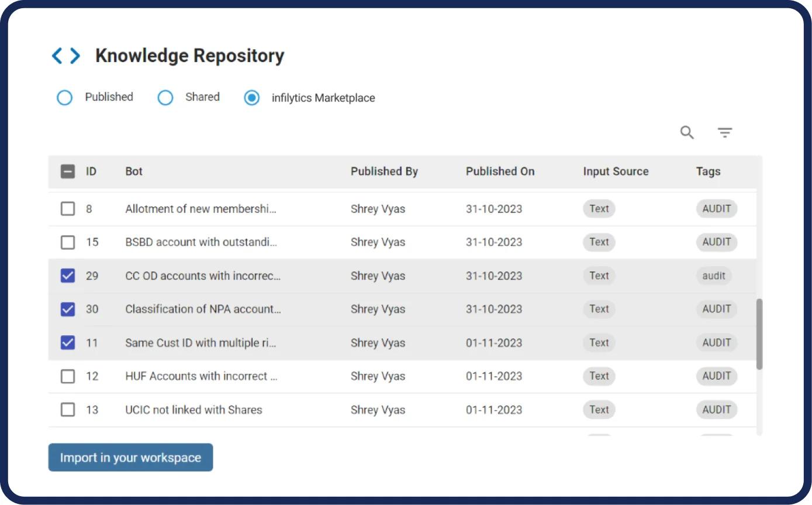Sort by the Bot column header
The image size is (812, 505).
pos(134,171)
